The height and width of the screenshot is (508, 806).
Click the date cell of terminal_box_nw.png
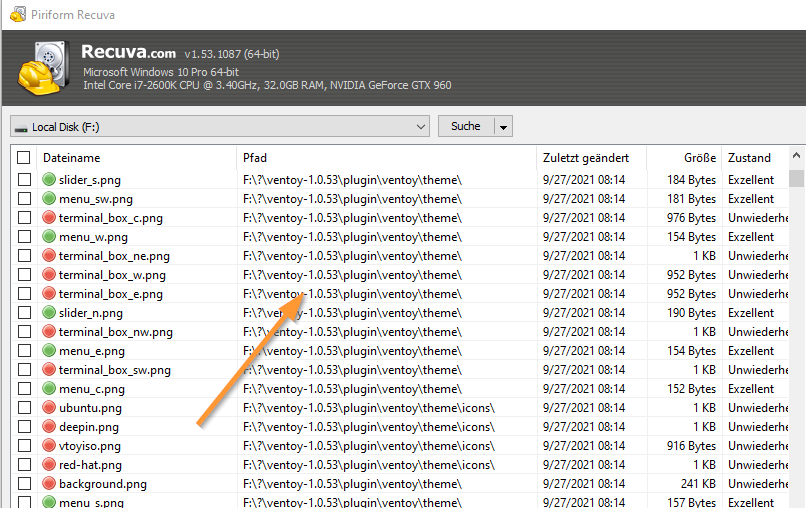point(584,332)
